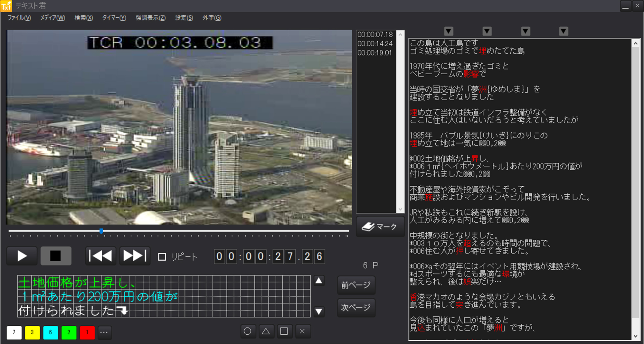Click the line starting 当時の国交省が
Screen dimensions: 644x344
(475, 89)
